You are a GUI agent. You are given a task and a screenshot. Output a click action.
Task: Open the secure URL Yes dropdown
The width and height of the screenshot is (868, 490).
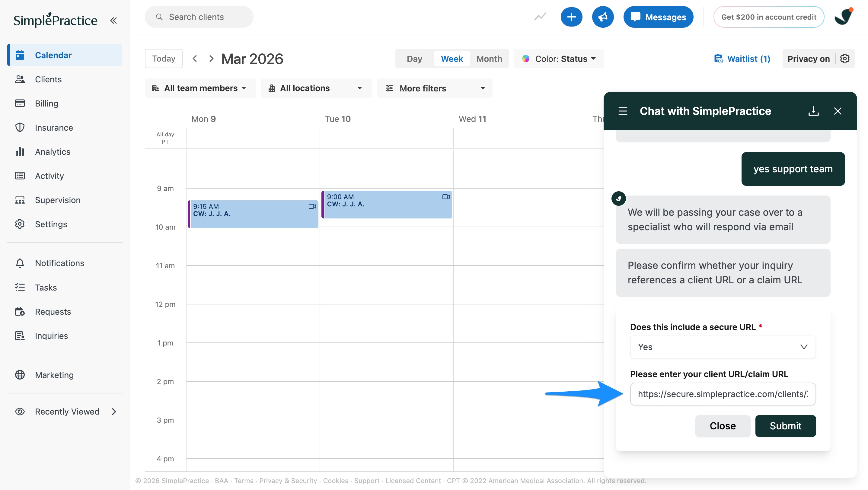[723, 347]
